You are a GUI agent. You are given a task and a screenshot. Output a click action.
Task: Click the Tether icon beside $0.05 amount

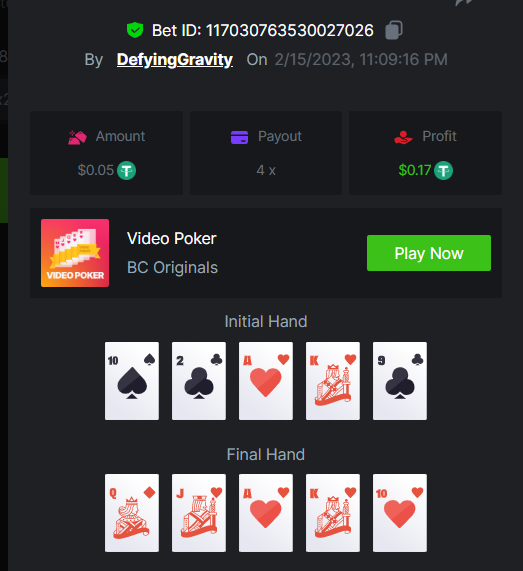(x=126, y=170)
